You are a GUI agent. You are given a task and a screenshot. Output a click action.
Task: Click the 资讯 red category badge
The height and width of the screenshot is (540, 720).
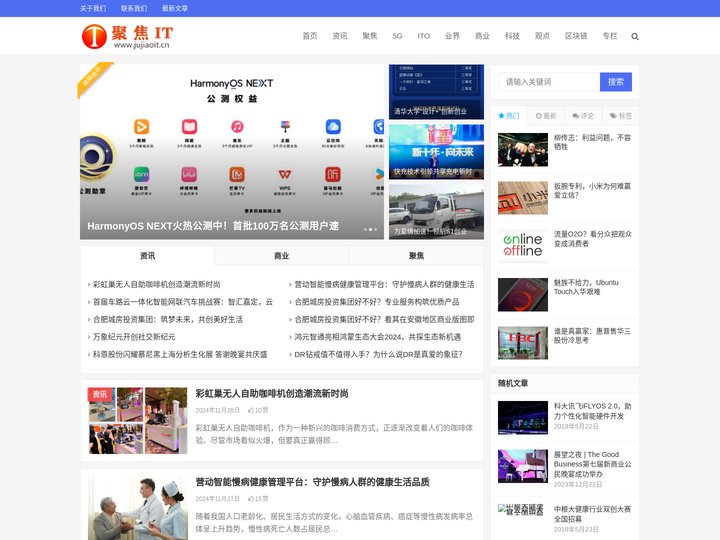pos(100,394)
